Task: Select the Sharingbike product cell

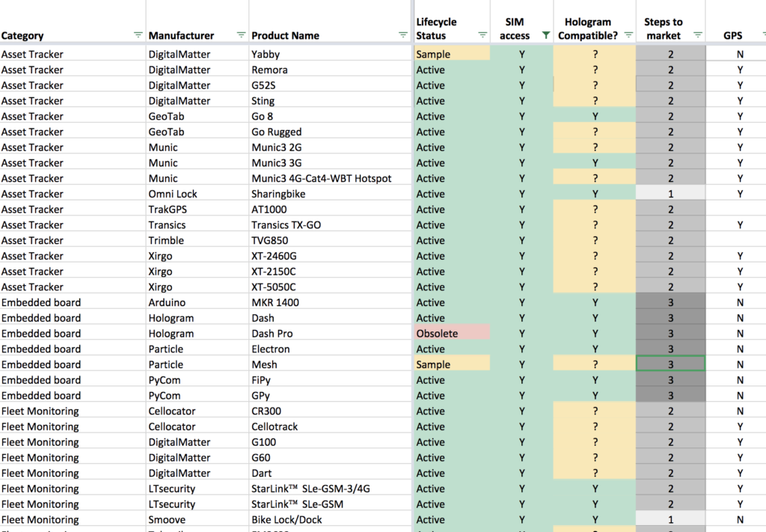Action: point(330,194)
